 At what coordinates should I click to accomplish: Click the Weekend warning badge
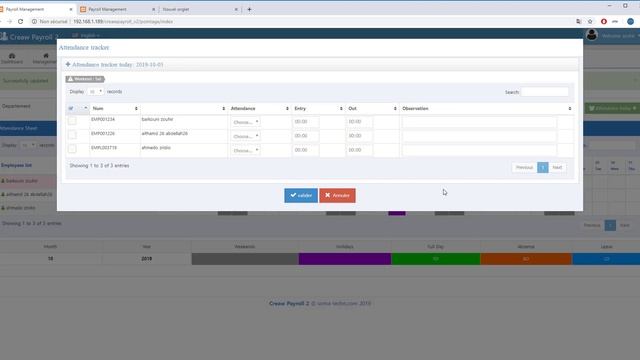point(85,79)
